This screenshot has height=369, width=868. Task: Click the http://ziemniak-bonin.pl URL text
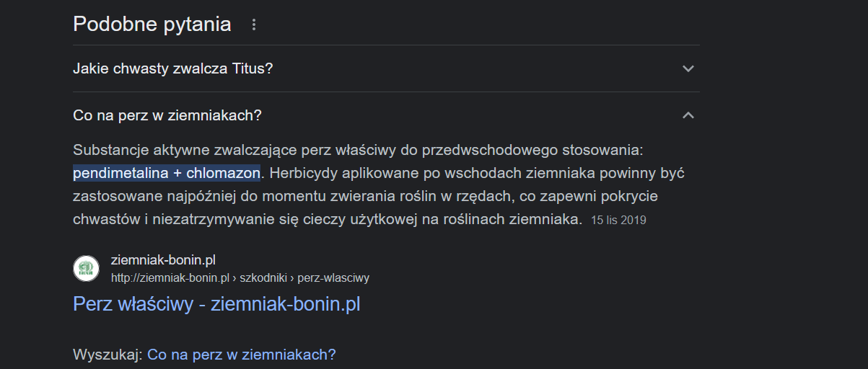click(x=170, y=277)
